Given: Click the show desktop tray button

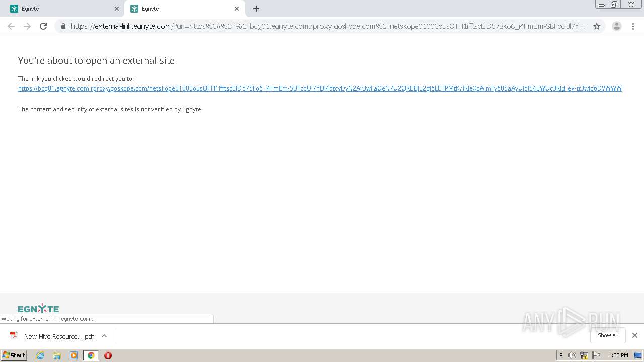Looking at the screenshot, I should click(x=638, y=355).
